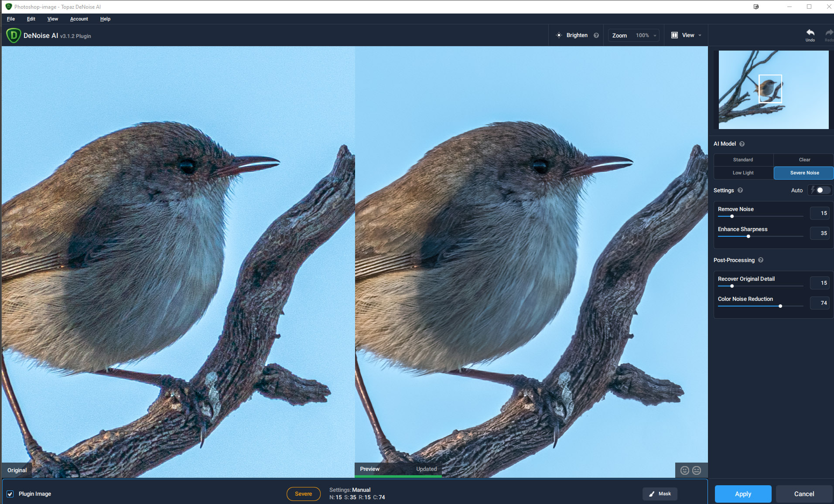Screen dimensions: 834x504
Task: Click the Settings help question icon
Action: (740, 191)
